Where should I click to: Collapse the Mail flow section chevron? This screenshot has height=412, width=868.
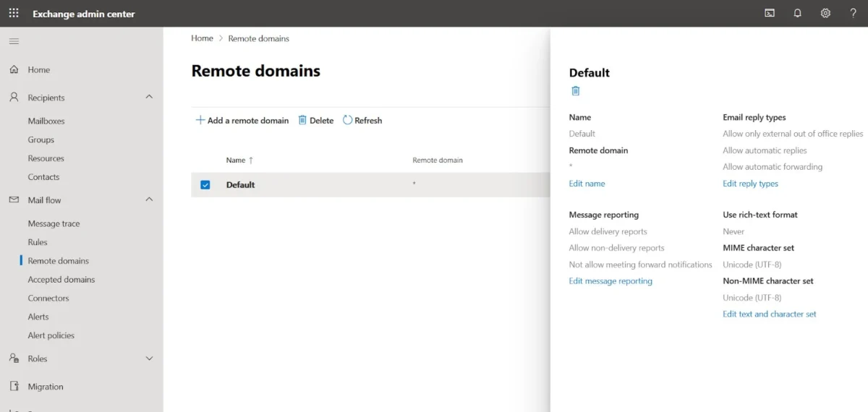150,199
